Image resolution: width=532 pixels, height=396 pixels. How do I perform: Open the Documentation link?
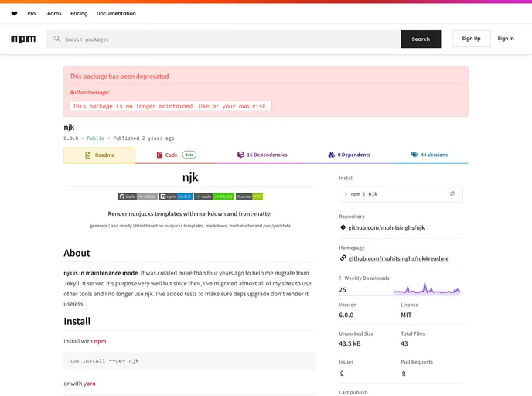pos(116,14)
